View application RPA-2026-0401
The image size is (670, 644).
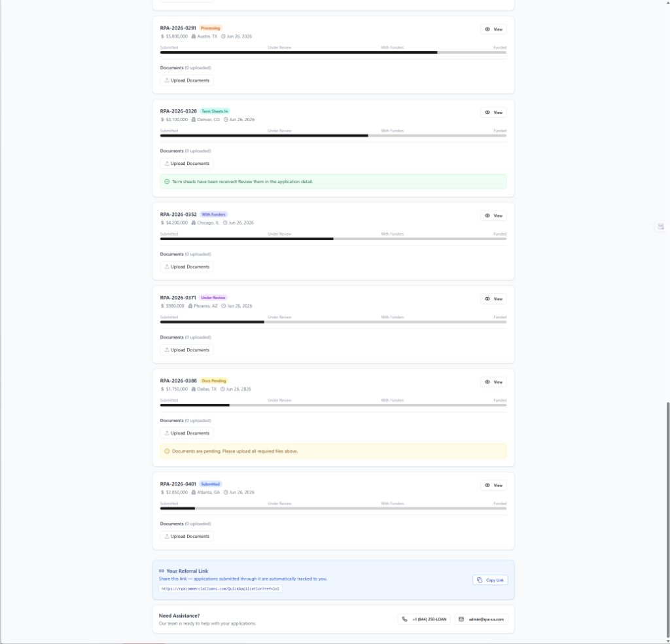(x=493, y=486)
